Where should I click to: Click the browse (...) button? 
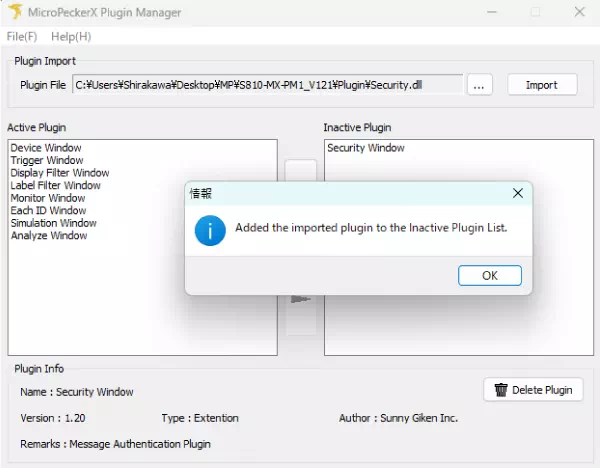click(x=480, y=85)
